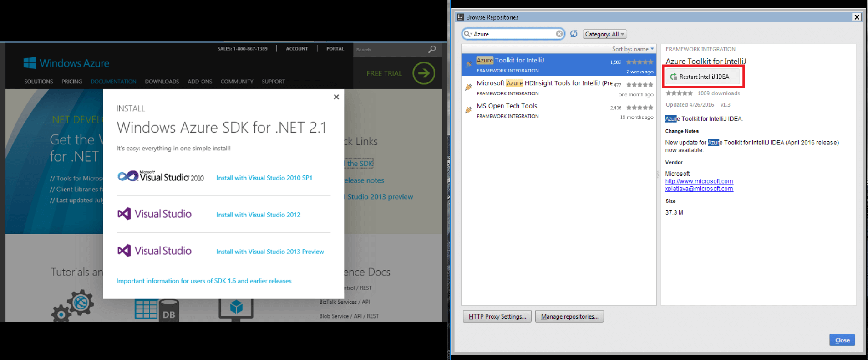Open the Downloads menu
Screen dimensions: 868x360
tap(162, 82)
